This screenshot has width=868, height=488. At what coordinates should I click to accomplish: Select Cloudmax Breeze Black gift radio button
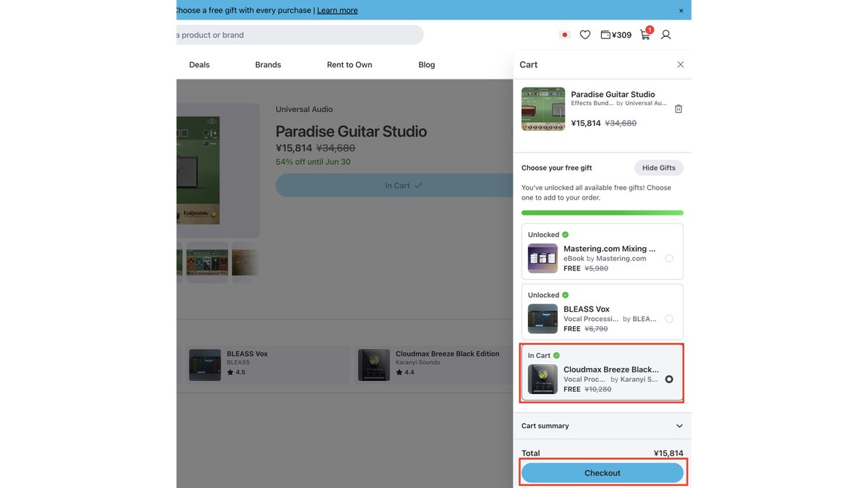[x=669, y=379]
